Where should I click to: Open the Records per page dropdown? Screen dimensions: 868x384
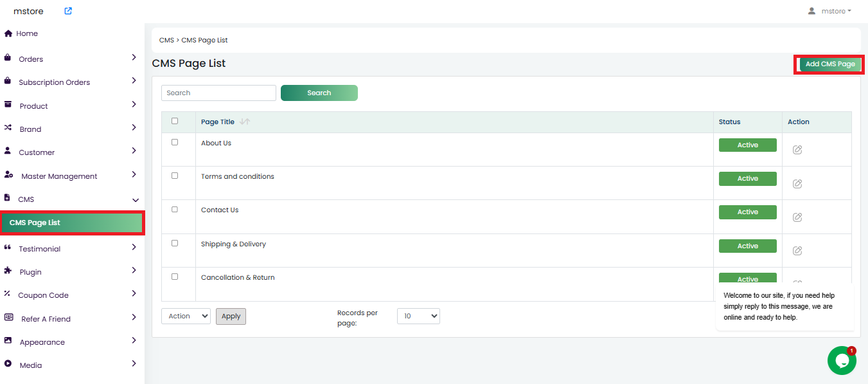coord(418,316)
